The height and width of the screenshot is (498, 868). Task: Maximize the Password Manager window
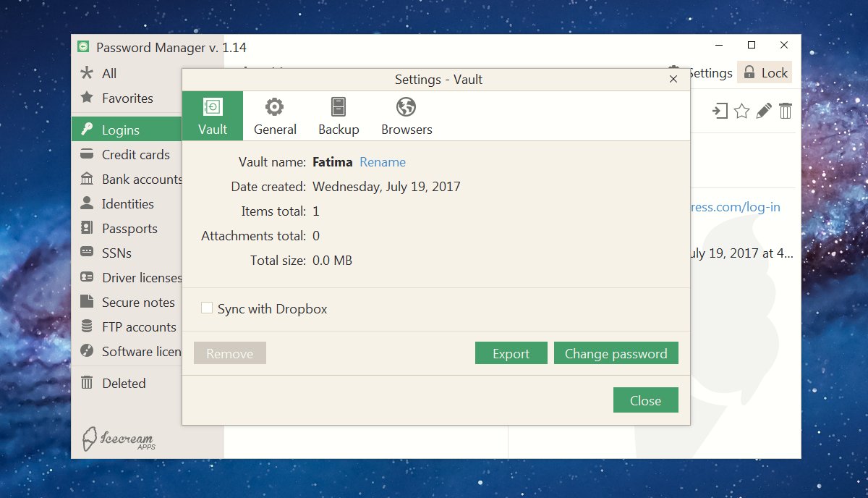click(x=752, y=45)
